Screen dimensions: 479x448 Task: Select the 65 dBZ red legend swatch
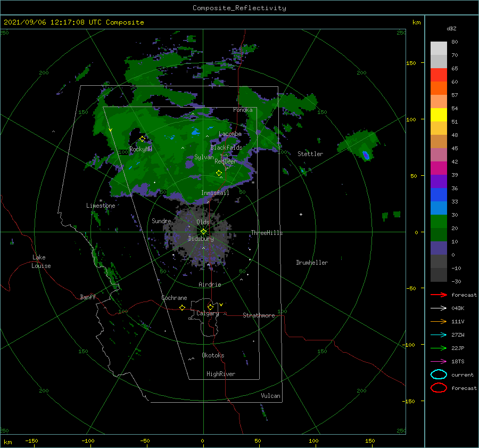point(439,75)
